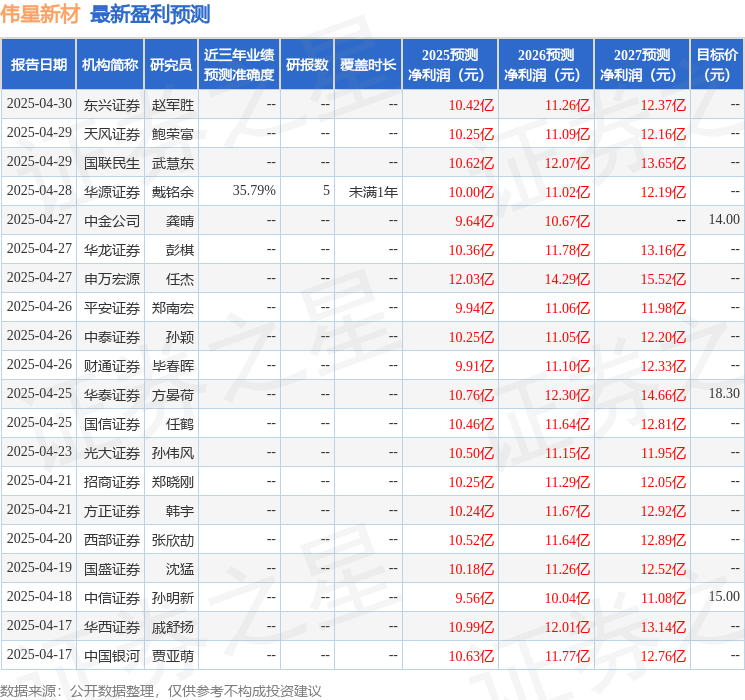This screenshot has width=745, height=700.
Task: Click 方正证券 institution cell
Action: click(112, 511)
